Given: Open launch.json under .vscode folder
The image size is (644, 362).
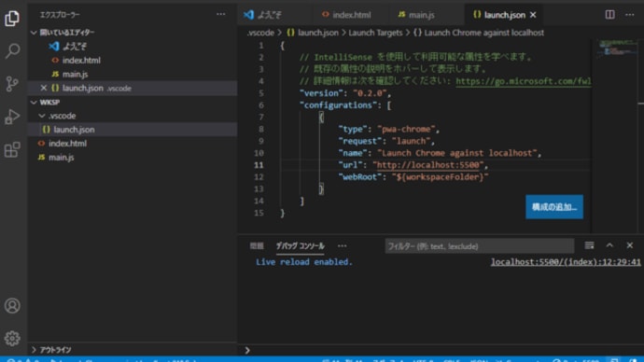Looking at the screenshot, I should pyautogui.click(x=132, y=130).
